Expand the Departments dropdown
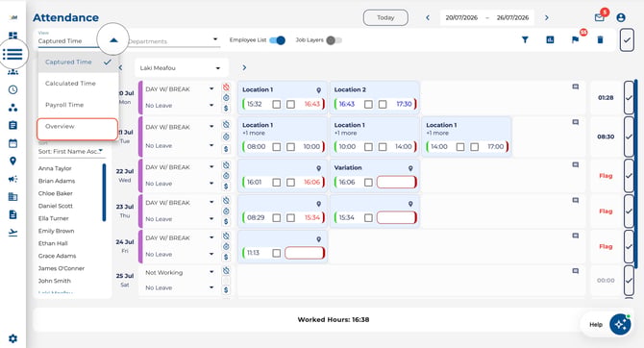644x348 pixels. pyautogui.click(x=173, y=40)
